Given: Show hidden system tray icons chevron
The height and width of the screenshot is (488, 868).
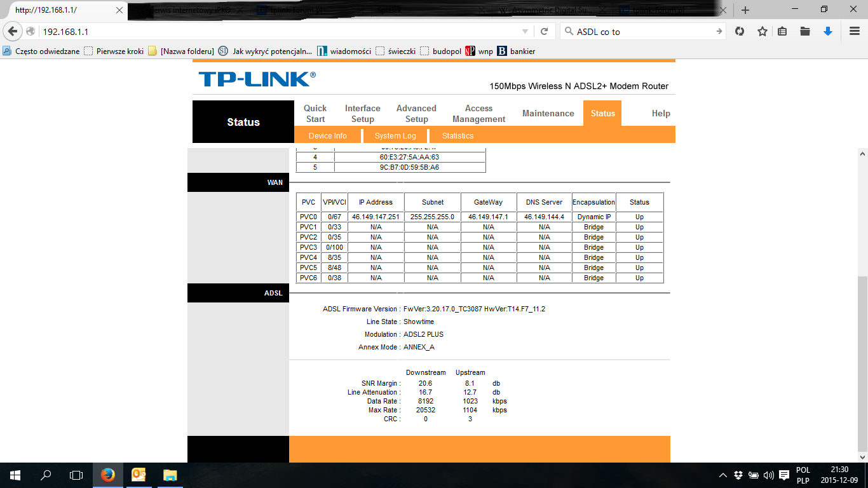Looking at the screenshot, I should click(722, 475).
